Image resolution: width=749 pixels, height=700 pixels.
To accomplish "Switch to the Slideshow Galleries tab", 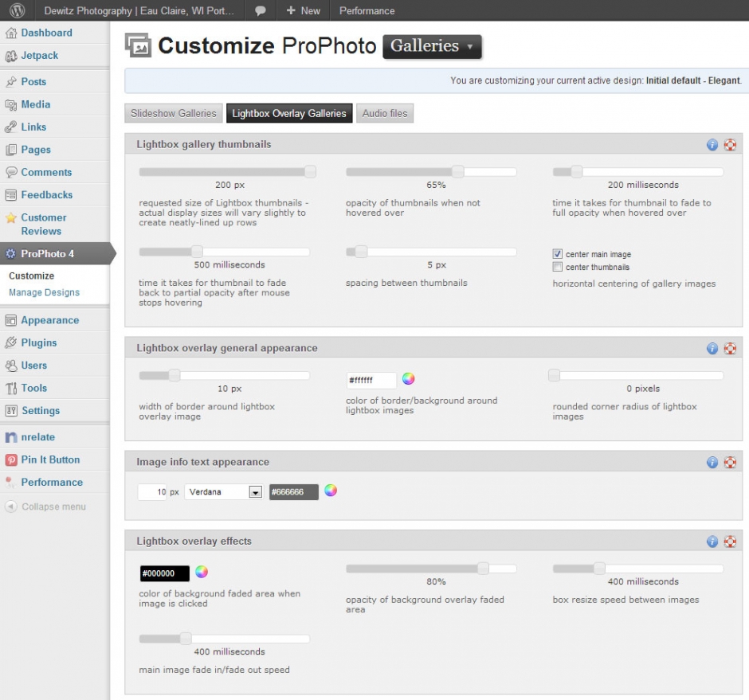I will (174, 113).
